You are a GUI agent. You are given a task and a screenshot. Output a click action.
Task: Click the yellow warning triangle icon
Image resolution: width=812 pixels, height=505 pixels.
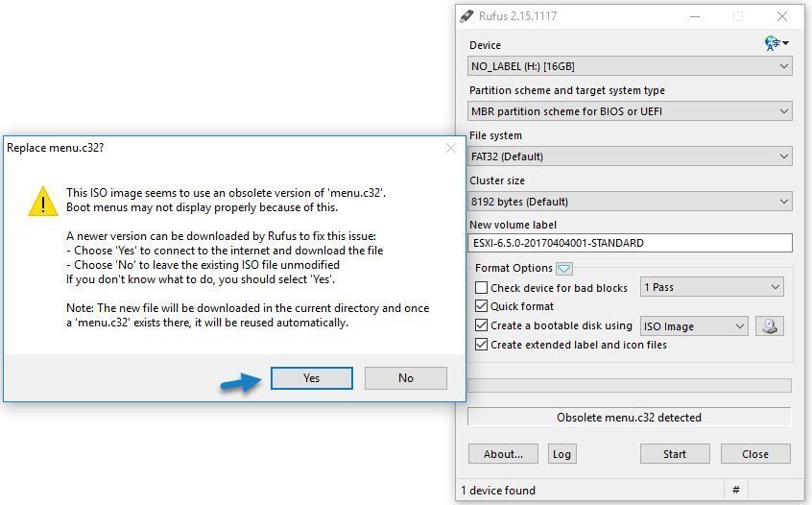(x=42, y=201)
